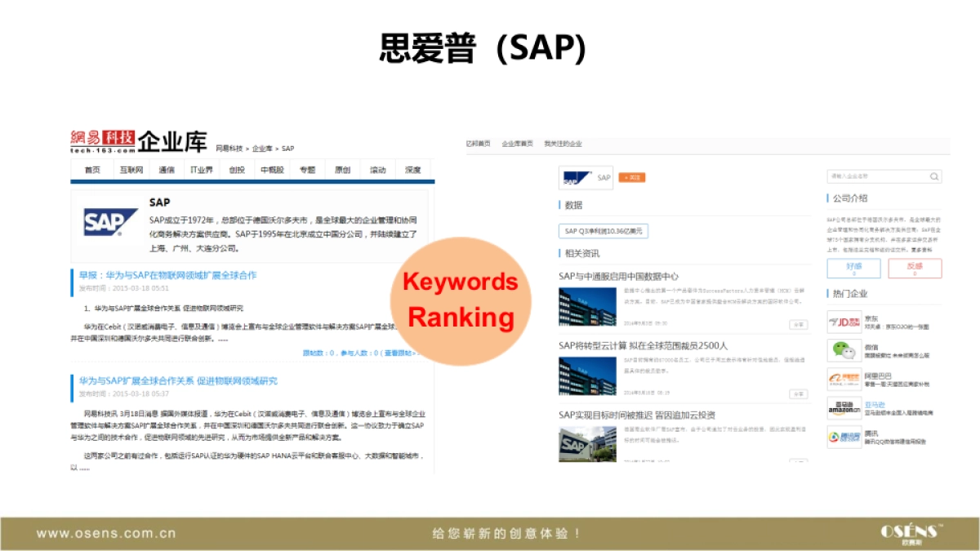980x551 pixels.
Task: Vote 好感 (like) for the company
Action: 853,268
